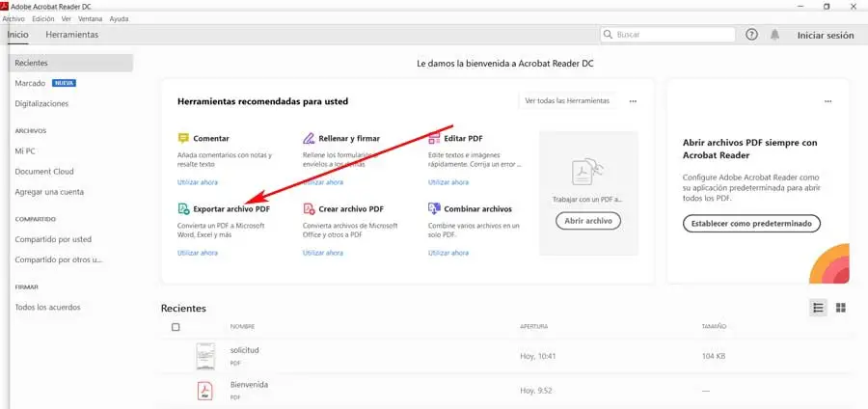Select Todos los acuerdos in the sidebar
Viewport: 868px width, 409px height.
[47, 307]
